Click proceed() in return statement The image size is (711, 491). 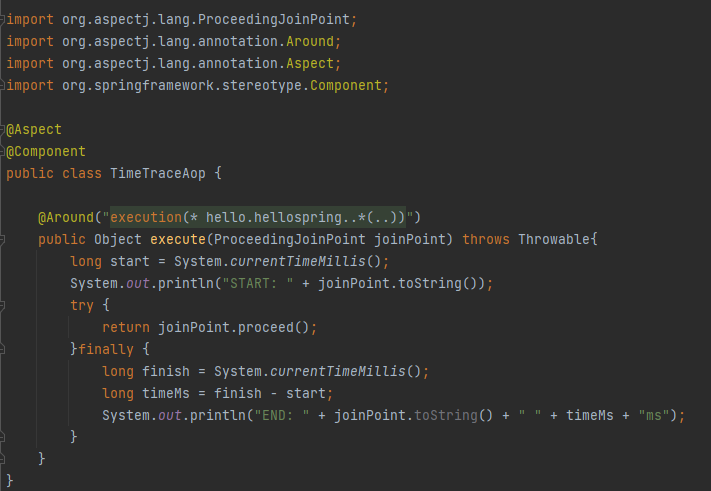(x=273, y=327)
